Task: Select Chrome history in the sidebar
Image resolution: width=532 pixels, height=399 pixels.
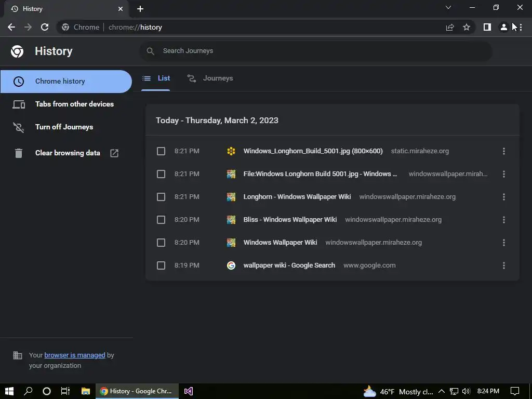Action: pos(66,82)
